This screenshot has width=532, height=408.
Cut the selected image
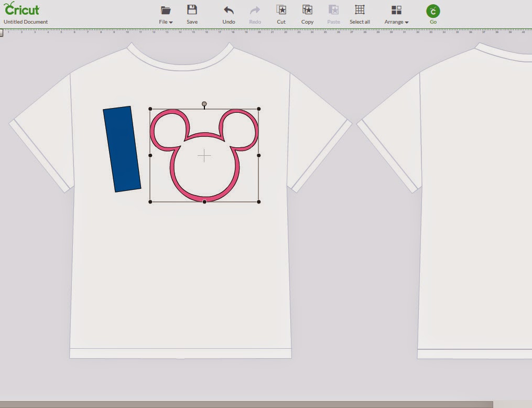tap(281, 9)
